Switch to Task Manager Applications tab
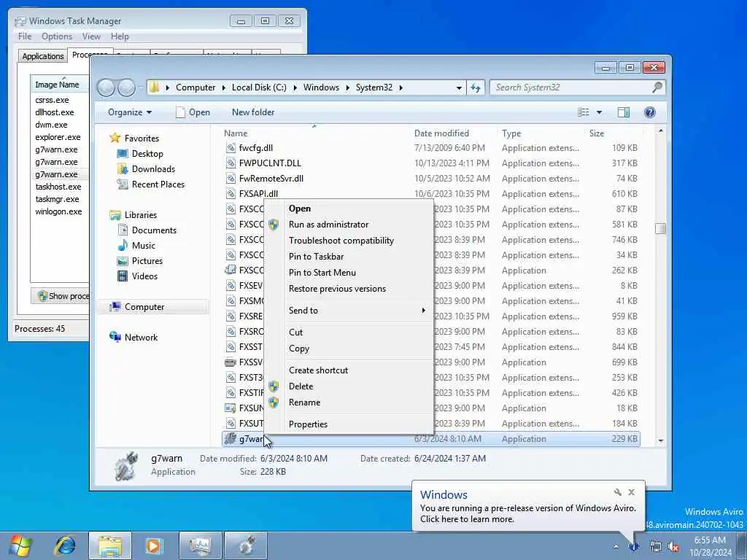747x560 pixels. point(43,55)
